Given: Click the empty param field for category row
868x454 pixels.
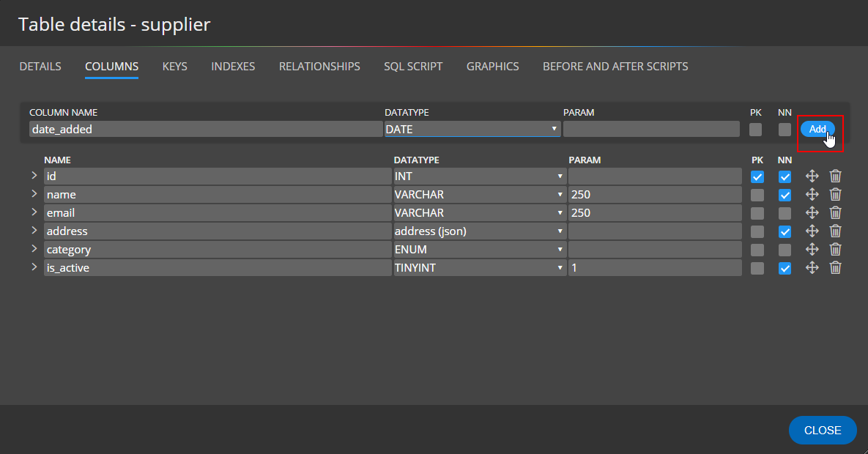Looking at the screenshot, I should pyautogui.click(x=655, y=249).
